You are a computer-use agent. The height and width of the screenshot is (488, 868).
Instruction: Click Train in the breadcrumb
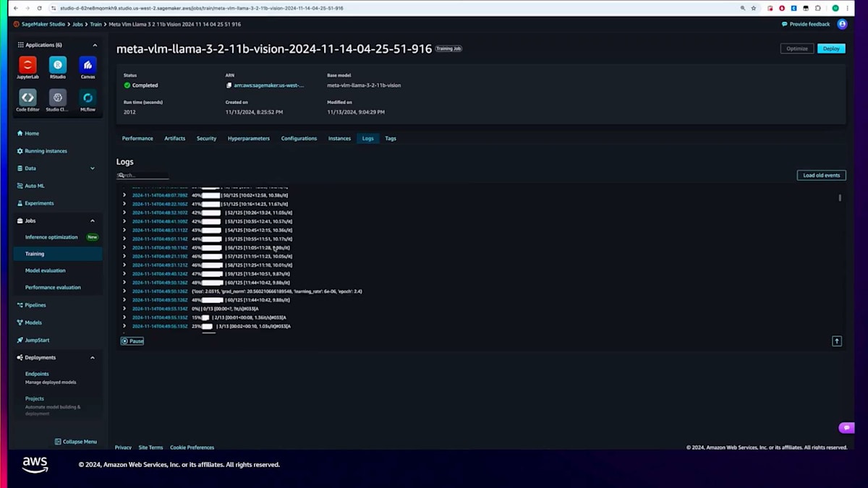click(x=96, y=24)
